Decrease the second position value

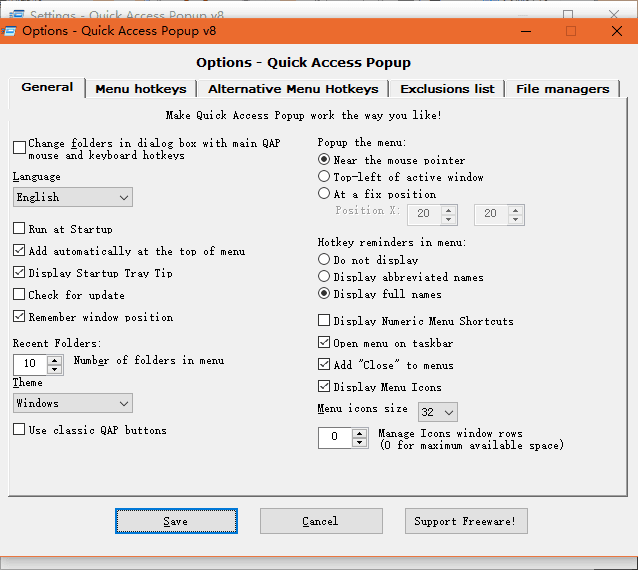(516, 220)
